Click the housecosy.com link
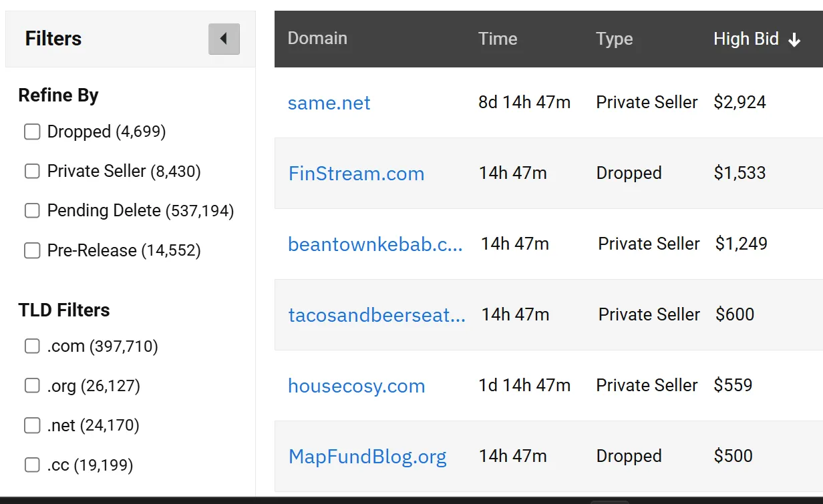Screen dimensions: 823x504 click(356, 386)
